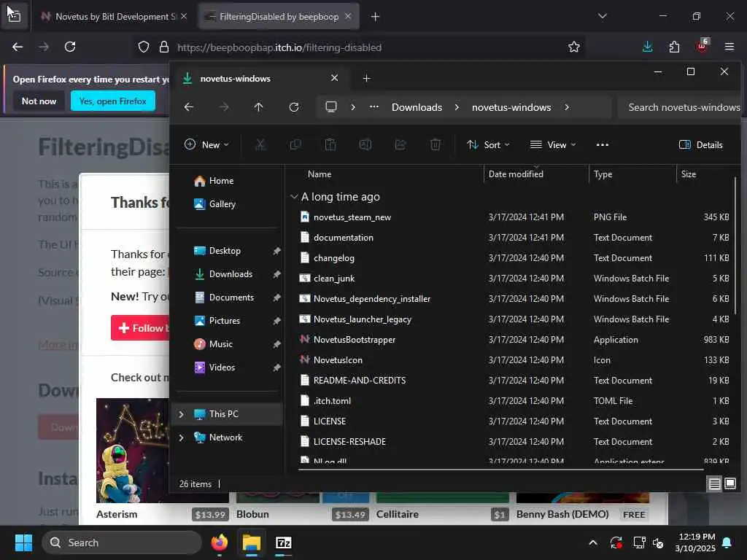Click Not now on Firefox prompt
Viewport: 747px width, 560px height.
[x=39, y=101]
